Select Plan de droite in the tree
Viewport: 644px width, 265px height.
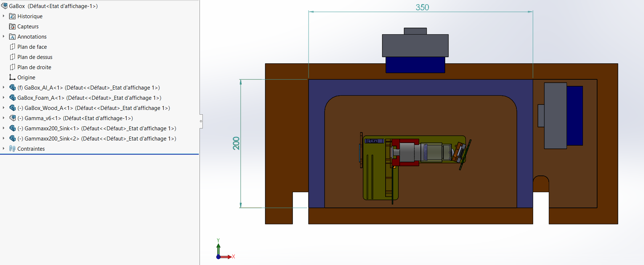tap(34, 67)
